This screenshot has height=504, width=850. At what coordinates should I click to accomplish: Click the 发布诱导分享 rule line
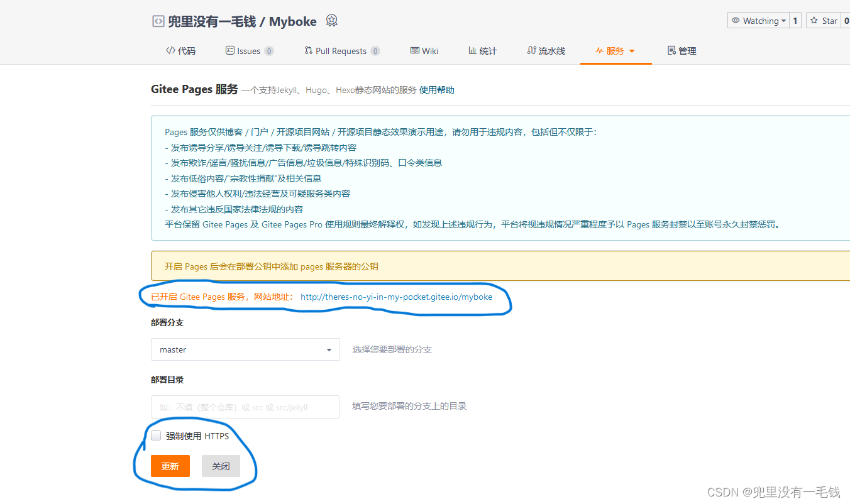pyautogui.click(x=261, y=148)
